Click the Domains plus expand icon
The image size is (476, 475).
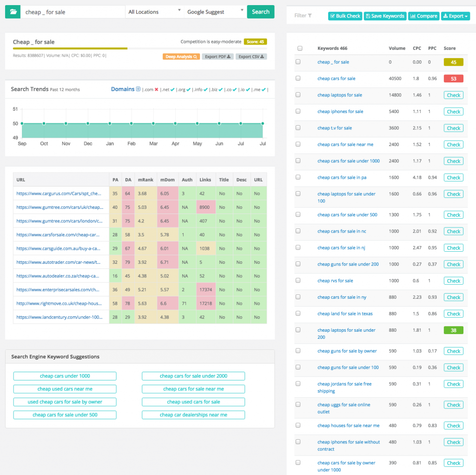pyautogui.click(x=138, y=89)
